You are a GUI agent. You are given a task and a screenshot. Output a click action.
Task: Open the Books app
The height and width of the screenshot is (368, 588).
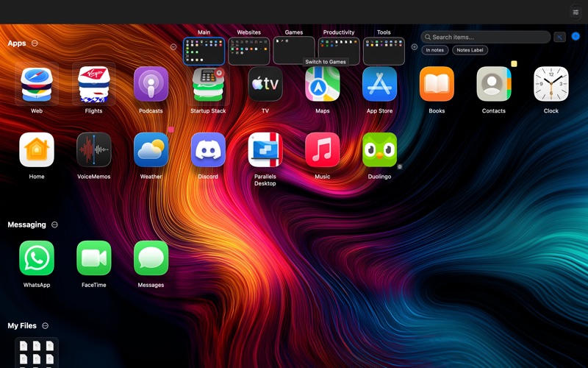437,84
